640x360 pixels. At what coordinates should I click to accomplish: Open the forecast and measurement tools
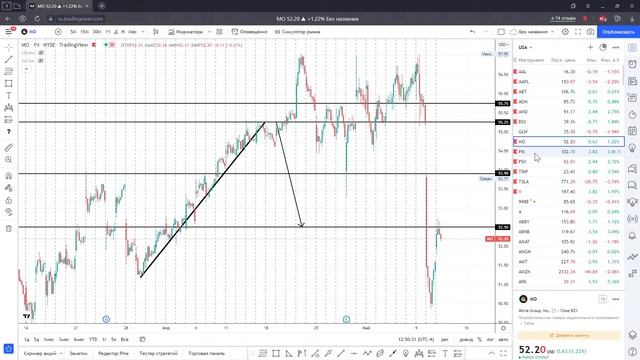click(x=9, y=120)
